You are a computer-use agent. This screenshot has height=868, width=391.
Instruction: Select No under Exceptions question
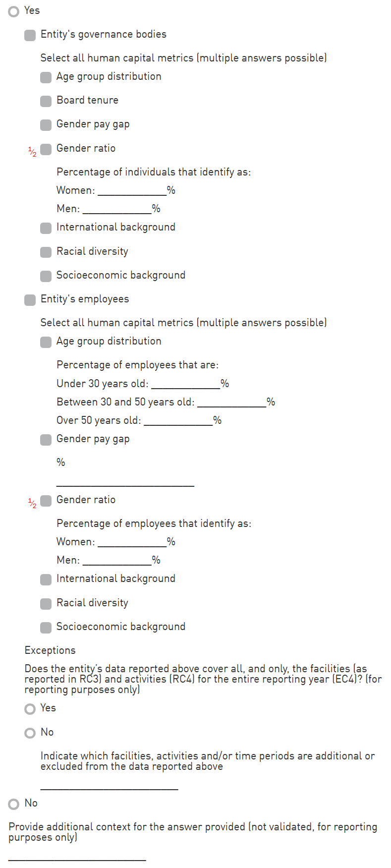(x=30, y=733)
